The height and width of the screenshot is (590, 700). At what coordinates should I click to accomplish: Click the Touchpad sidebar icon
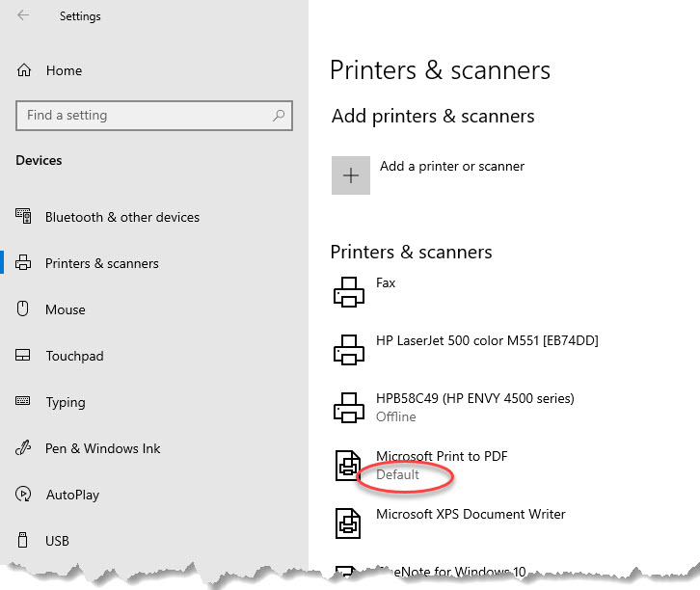[23, 355]
